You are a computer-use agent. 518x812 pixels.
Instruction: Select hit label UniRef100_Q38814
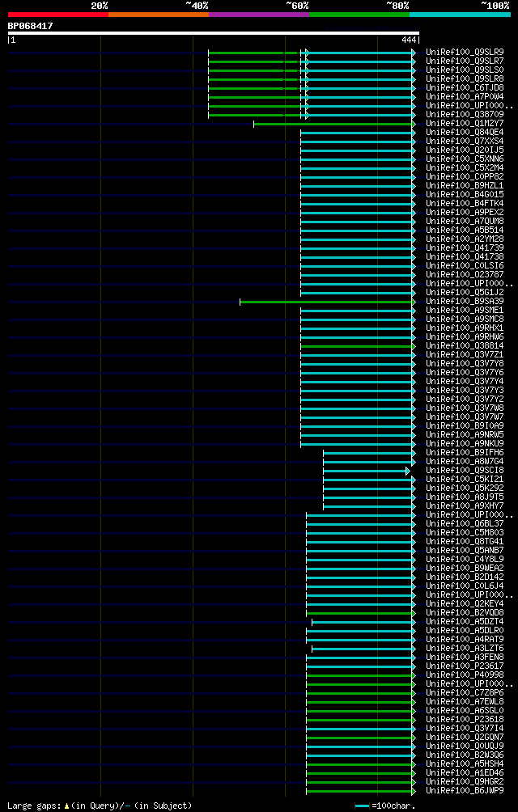(465, 346)
